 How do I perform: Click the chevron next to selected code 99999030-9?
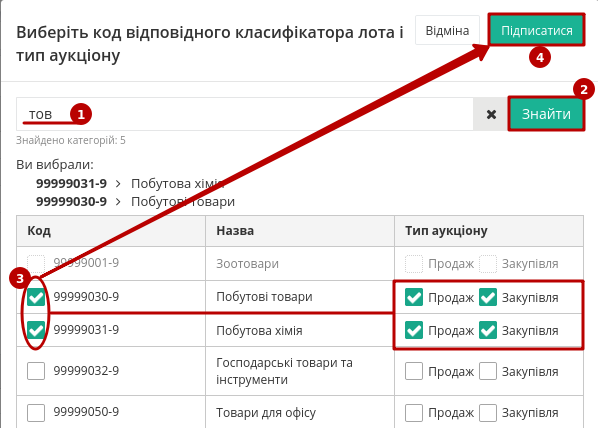pyautogui.click(x=118, y=201)
